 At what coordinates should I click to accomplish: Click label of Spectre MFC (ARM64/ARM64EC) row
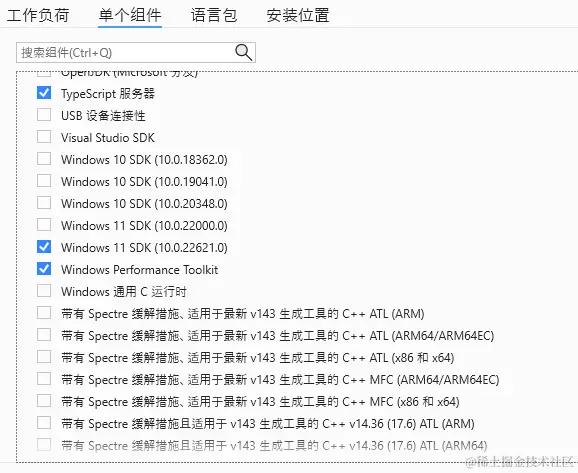(x=280, y=380)
